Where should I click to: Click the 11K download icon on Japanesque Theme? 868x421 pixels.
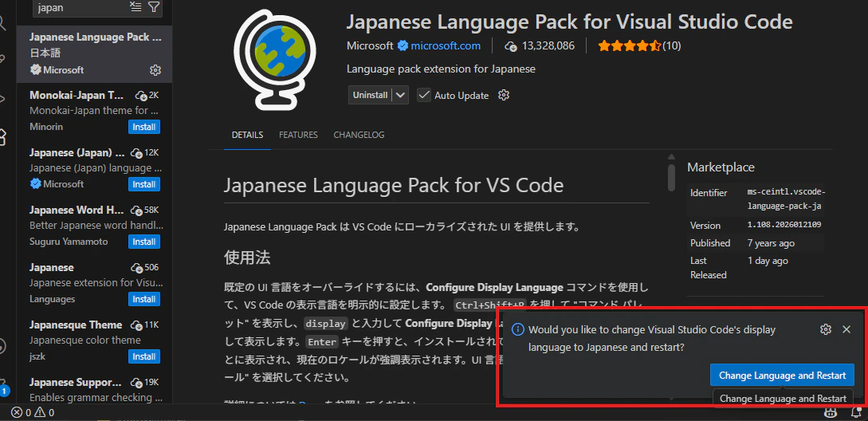[x=136, y=325]
